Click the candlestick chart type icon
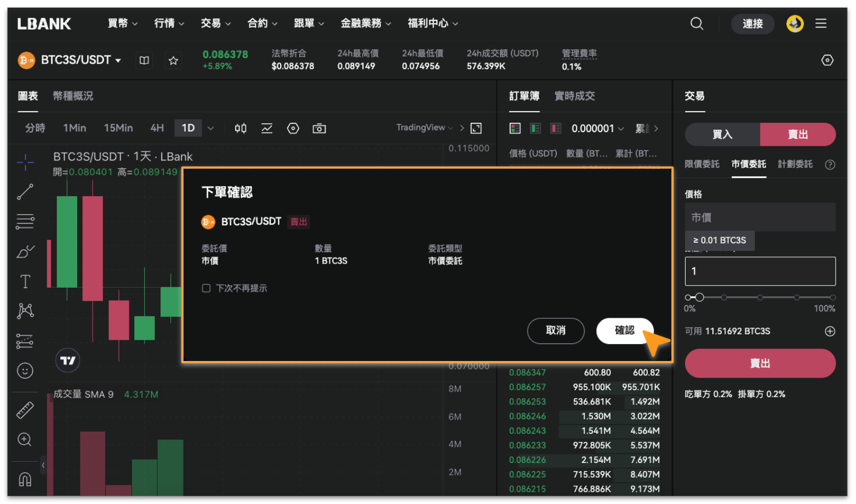The height and width of the screenshot is (504, 856). pyautogui.click(x=241, y=128)
